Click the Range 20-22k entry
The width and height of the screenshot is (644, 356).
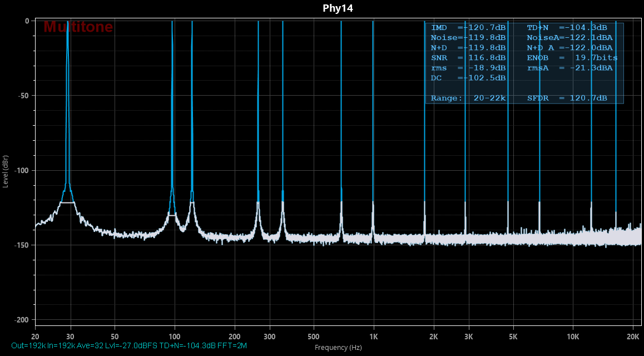click(468, 98)
